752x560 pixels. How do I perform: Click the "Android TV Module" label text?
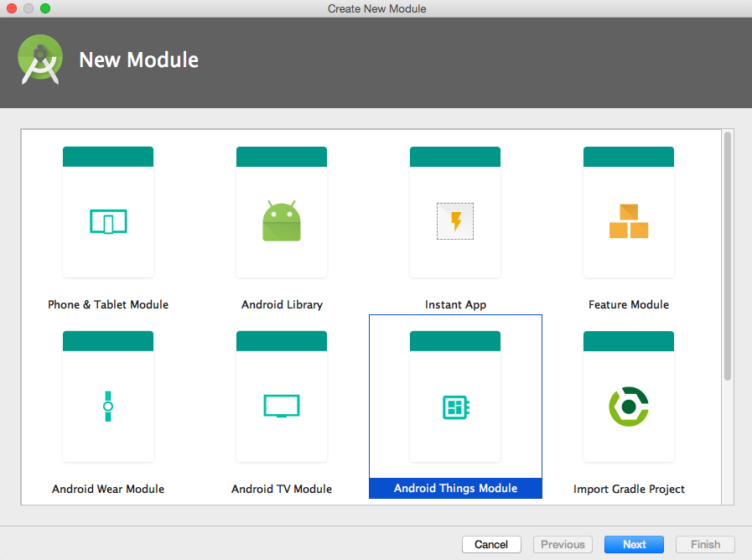[282, 489]
